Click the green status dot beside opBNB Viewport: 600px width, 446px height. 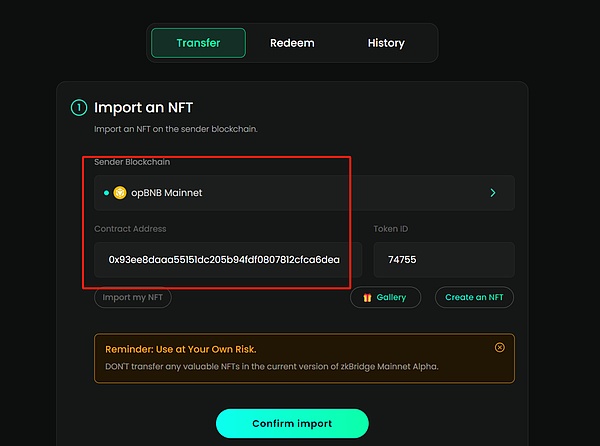pyautogui.click(x=106, y=192)
